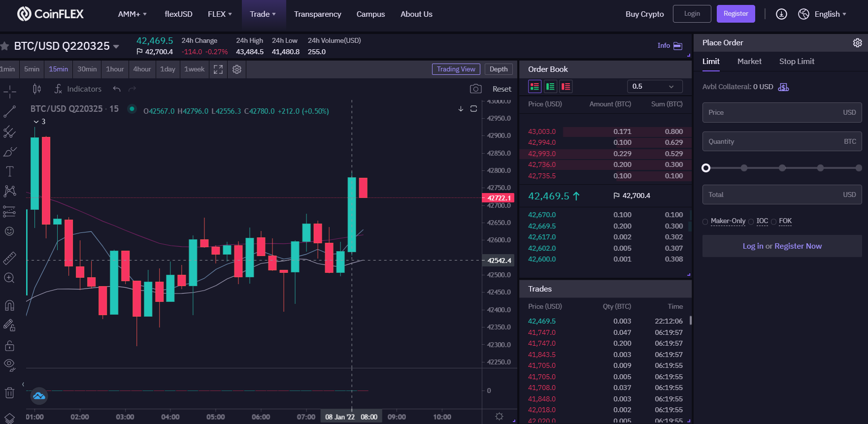Open Place Order settings gear
868x424 pixels.
click(x=858, y=43)
